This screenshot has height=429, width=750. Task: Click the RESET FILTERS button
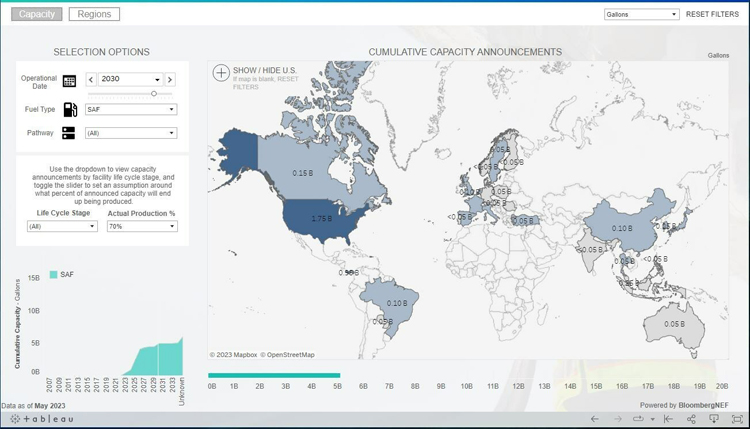click(x=712, y=15)
